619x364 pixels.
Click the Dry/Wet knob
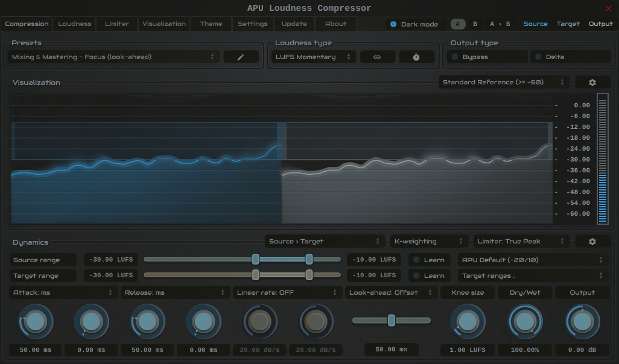click(525, 322)
